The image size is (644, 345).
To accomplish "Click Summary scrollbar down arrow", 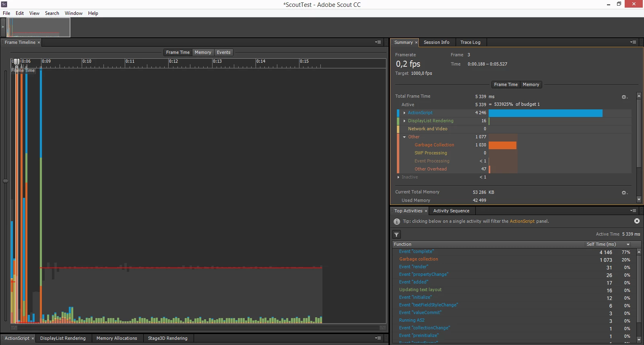I will click(639, 199).
